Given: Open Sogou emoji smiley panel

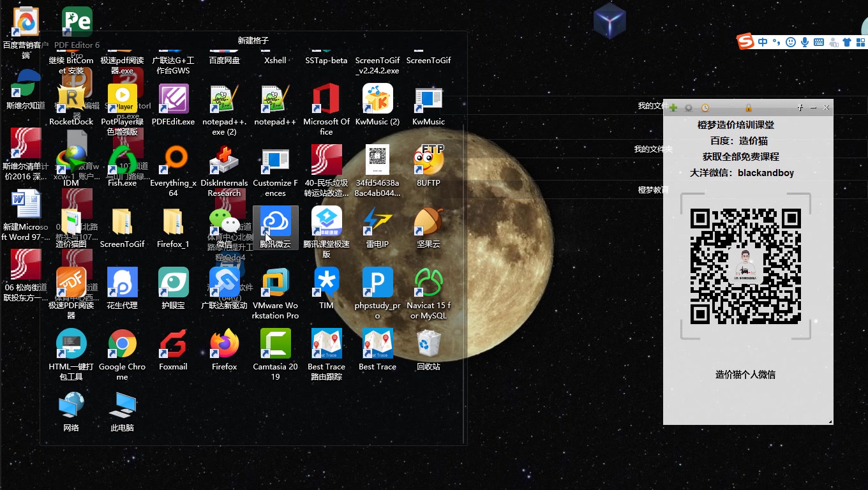Looking at the screenshot, I should [791, 42].
